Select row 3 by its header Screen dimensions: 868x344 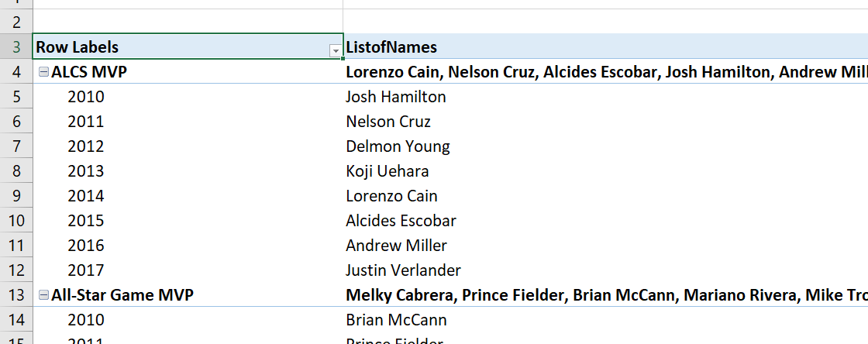[x=15, y=47]
